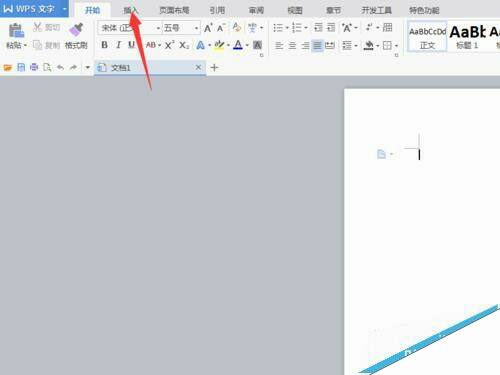Expand the borders dropdown arrow
This screenshot has width=500, height=375.
coord(396,45)
